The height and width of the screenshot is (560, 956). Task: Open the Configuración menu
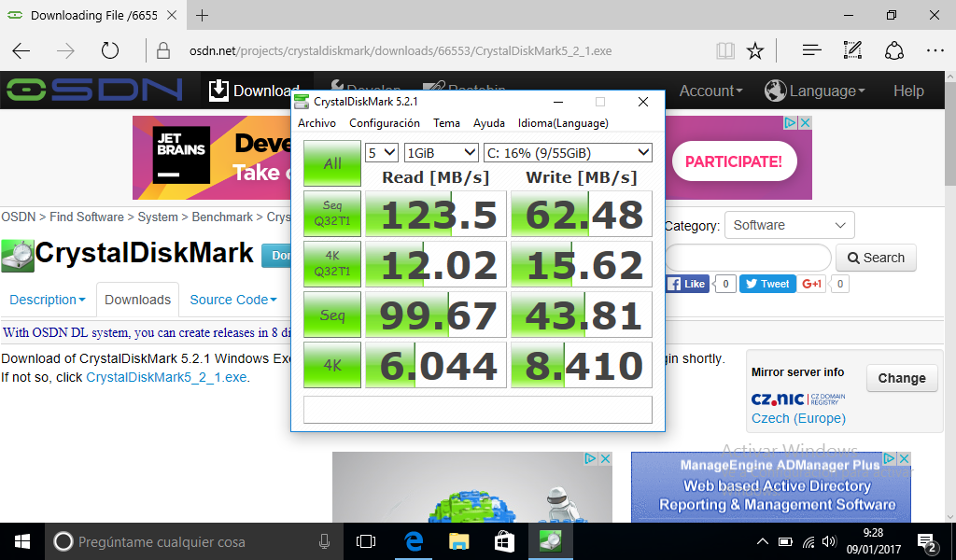click(384, 123)
